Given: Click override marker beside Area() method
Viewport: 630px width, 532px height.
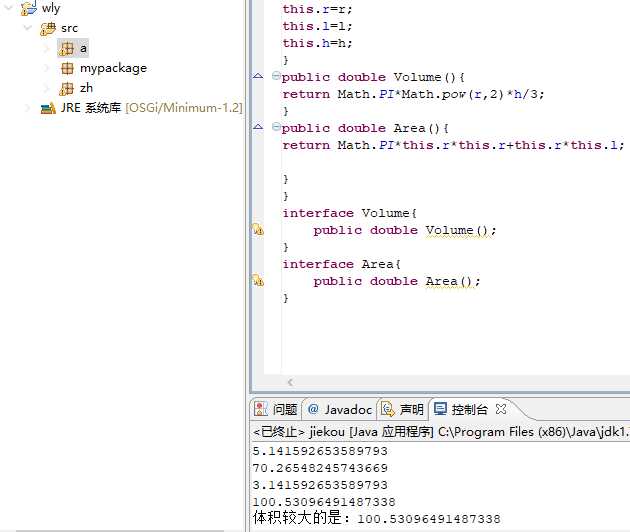Looking at the screenshot, I should [x=258, y=127].
